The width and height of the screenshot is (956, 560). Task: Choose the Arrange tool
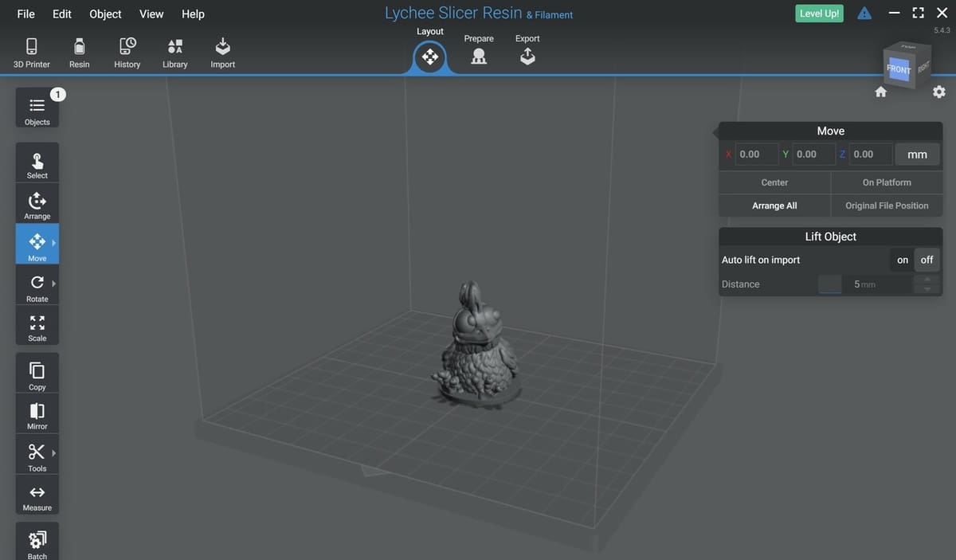pyautogui.click(x=37, y=203)
